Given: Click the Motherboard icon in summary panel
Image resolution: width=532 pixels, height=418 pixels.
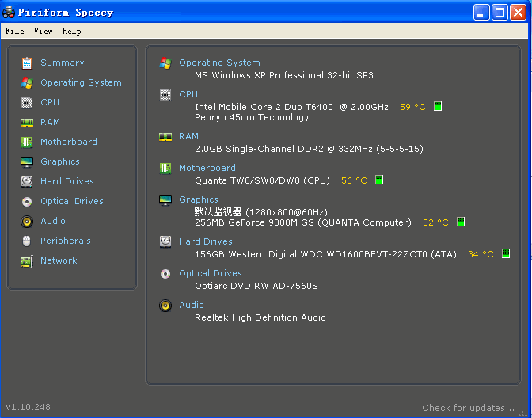Looking at the screenshot, I should pyautogui.click(x=165, y=169).
